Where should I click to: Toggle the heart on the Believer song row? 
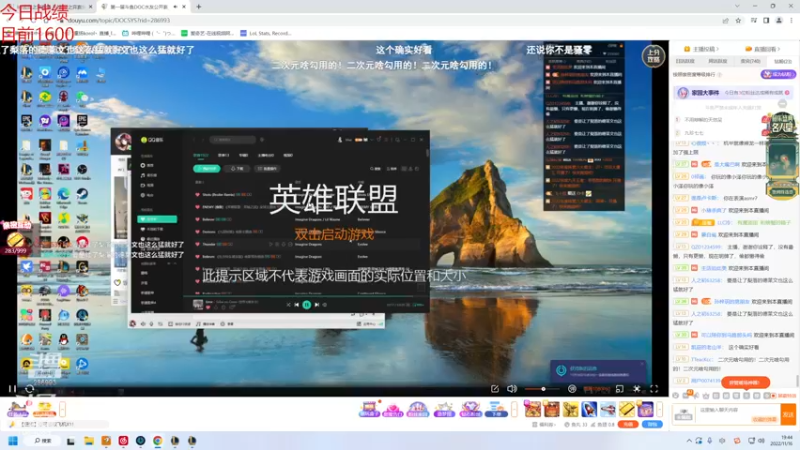click(x=197, y=219)
